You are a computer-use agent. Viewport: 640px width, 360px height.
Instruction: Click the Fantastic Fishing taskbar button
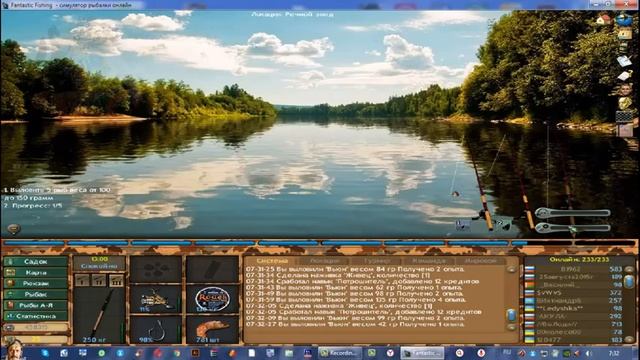click(422, 353)
